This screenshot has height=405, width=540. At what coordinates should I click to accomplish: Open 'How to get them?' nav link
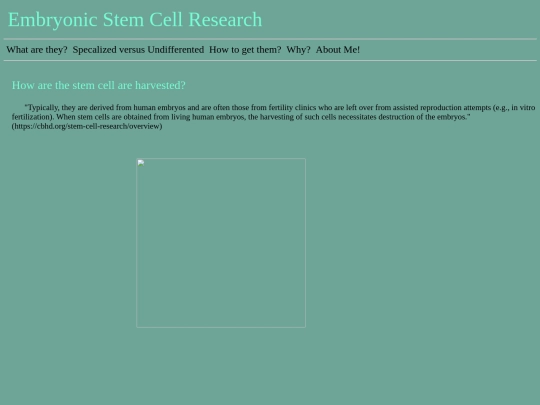tap(245, 50)
